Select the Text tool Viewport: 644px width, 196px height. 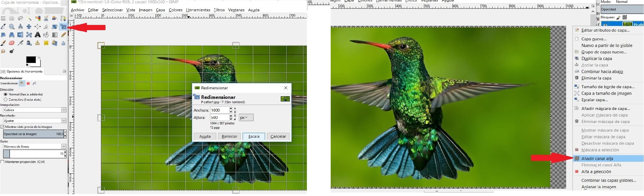point(37,35)
